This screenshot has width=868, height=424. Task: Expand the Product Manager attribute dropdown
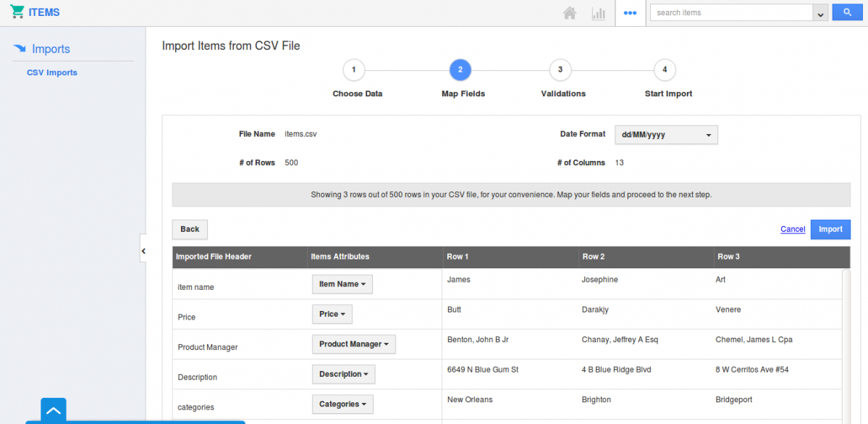click(x=353, y=344)
